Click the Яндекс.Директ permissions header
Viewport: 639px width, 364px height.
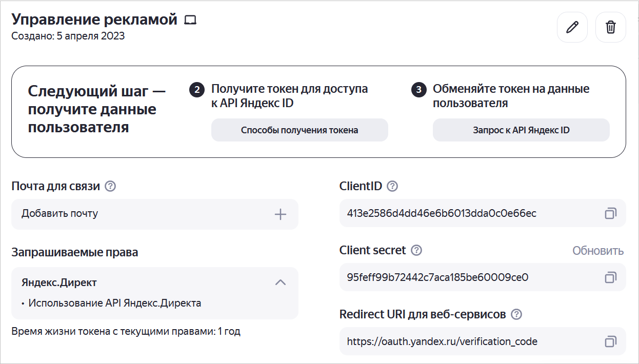click(59, 282)
